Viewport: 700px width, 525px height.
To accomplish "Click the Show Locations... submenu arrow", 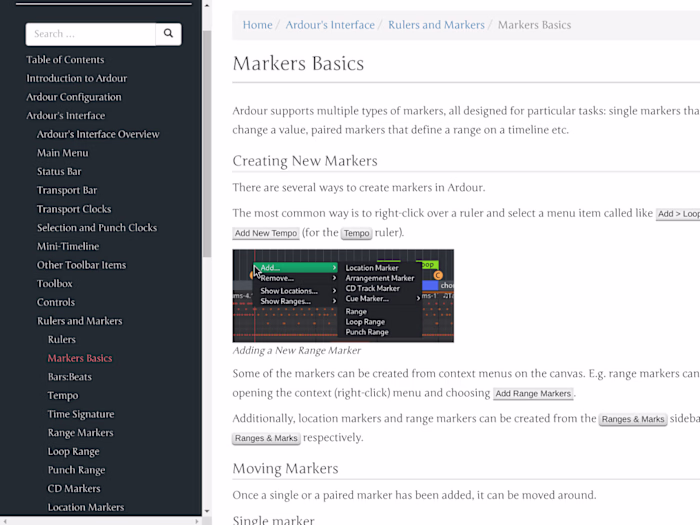I will [334, 291].
